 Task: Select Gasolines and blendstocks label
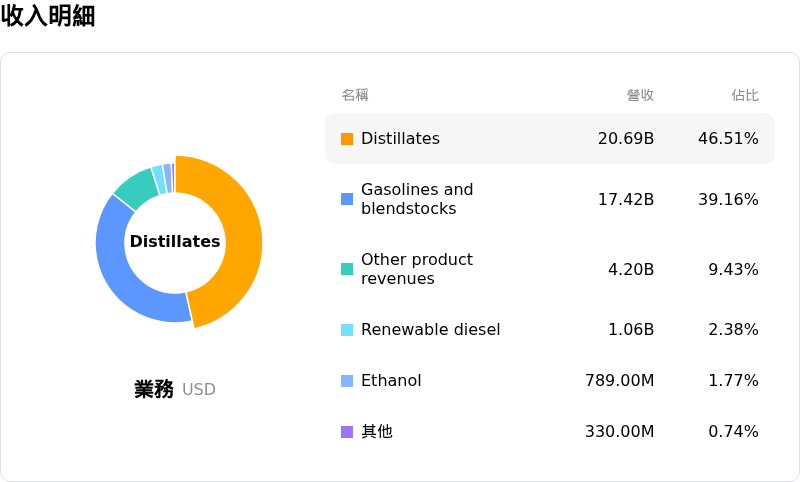coord(417,199)
